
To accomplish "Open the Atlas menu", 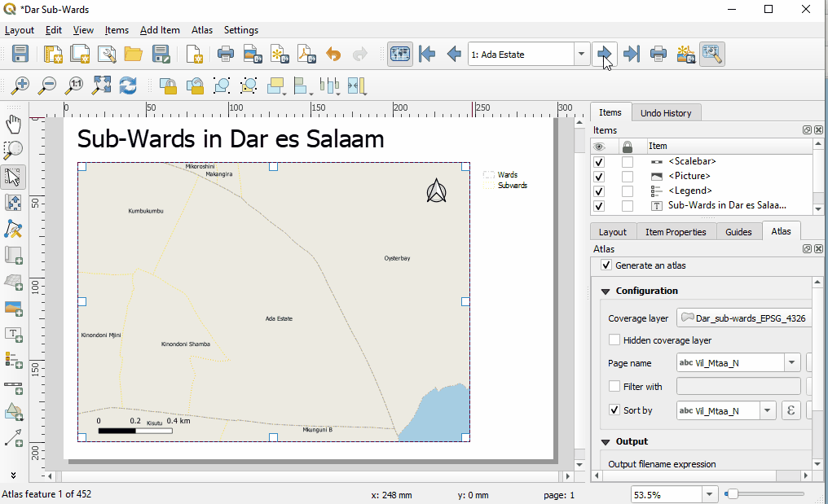I will click(x=201, y=30).
